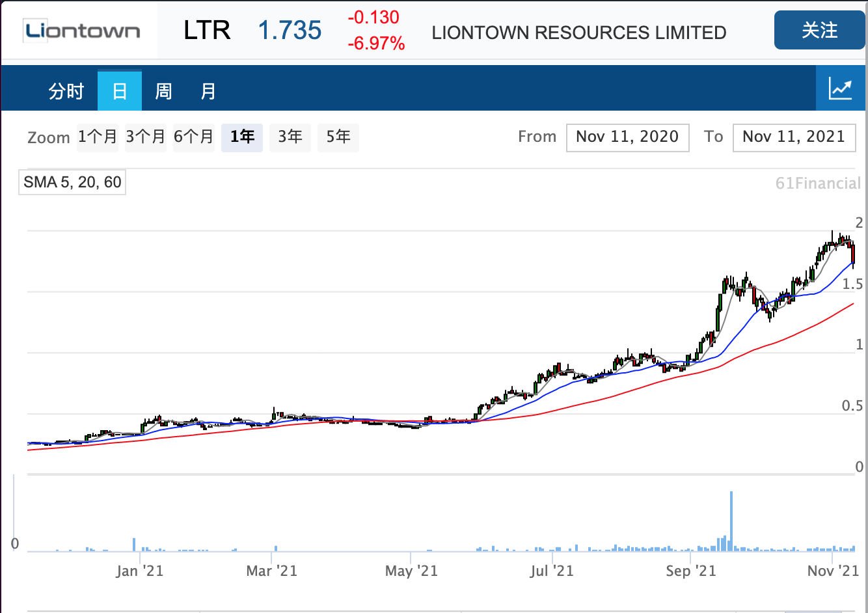Set zoom range to 6个月
Viewport: 868px width, 613px height.
pos(194,137)
